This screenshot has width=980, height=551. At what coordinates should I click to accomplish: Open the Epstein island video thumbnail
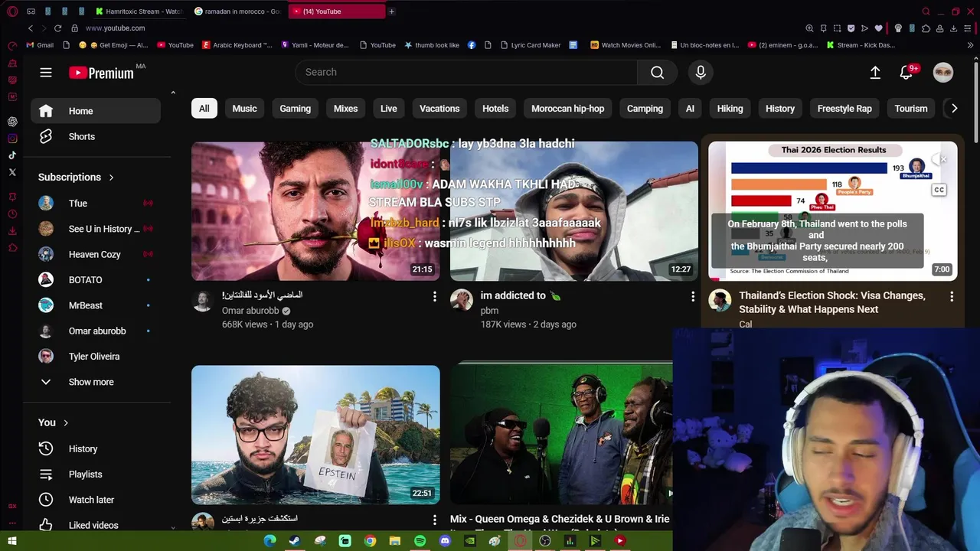pyautogui.click(x=315, y=435)
